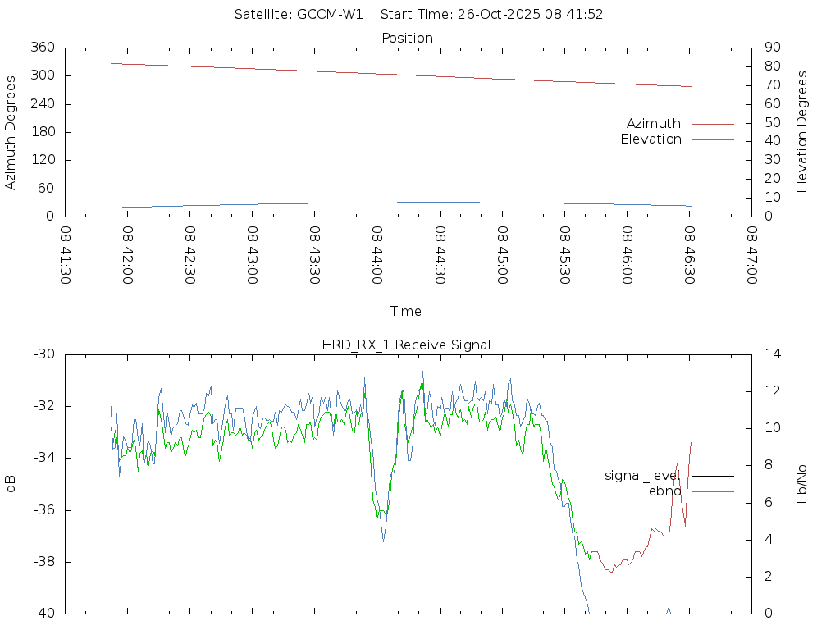Click the dB left axis label
The height and width of the screenshot is (630, 840).
click(11, 484)
